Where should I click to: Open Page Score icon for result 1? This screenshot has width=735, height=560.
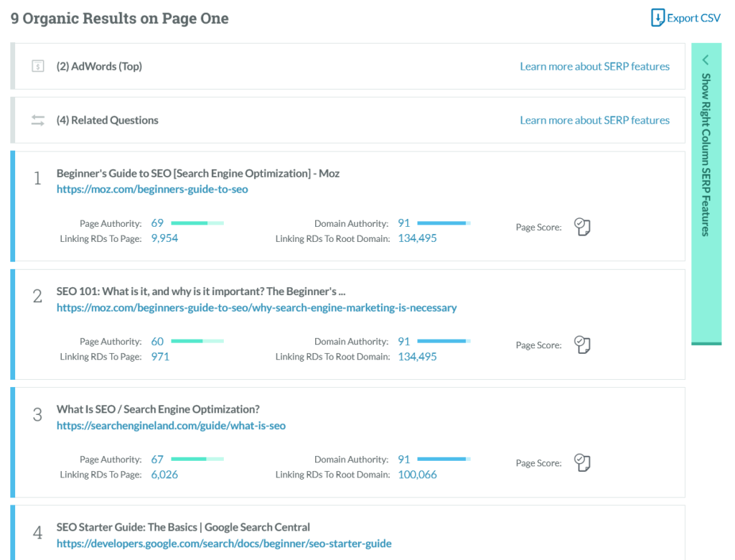point(582,227)
